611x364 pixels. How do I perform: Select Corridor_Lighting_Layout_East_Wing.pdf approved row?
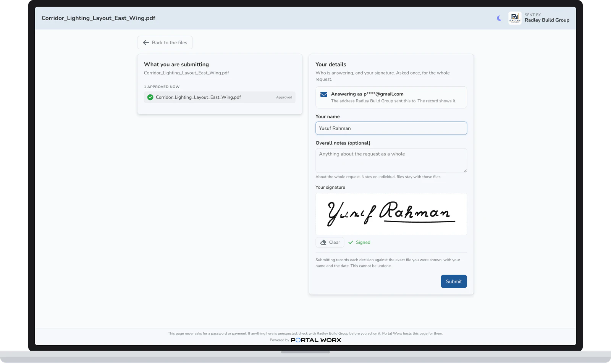tap(220, 97)
